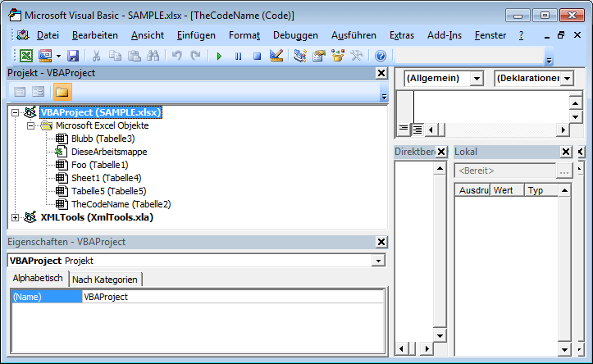Image resolution: width=593 pixels, height=364 pixels.
Task: Select the procedure view button
Action: click(404, 130)
